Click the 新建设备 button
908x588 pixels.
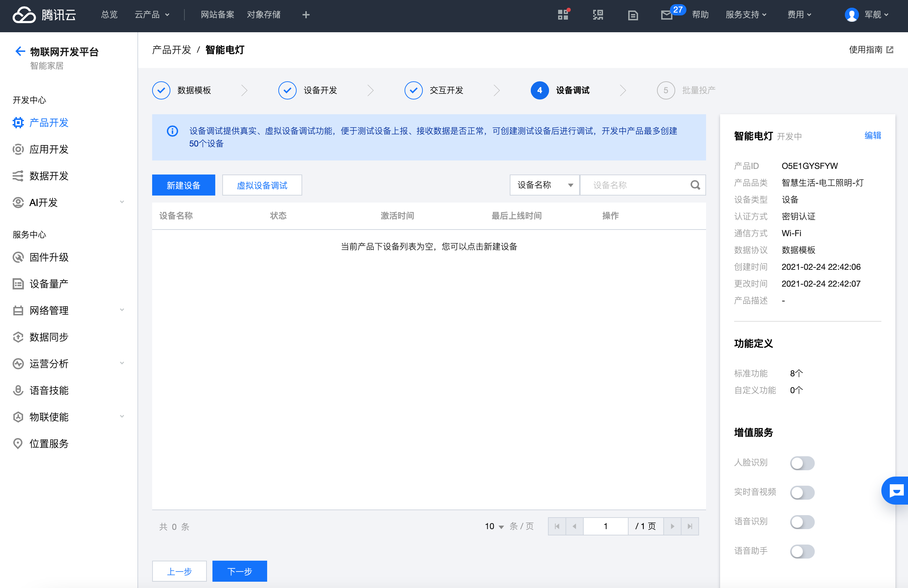click(x=183, y=185)
